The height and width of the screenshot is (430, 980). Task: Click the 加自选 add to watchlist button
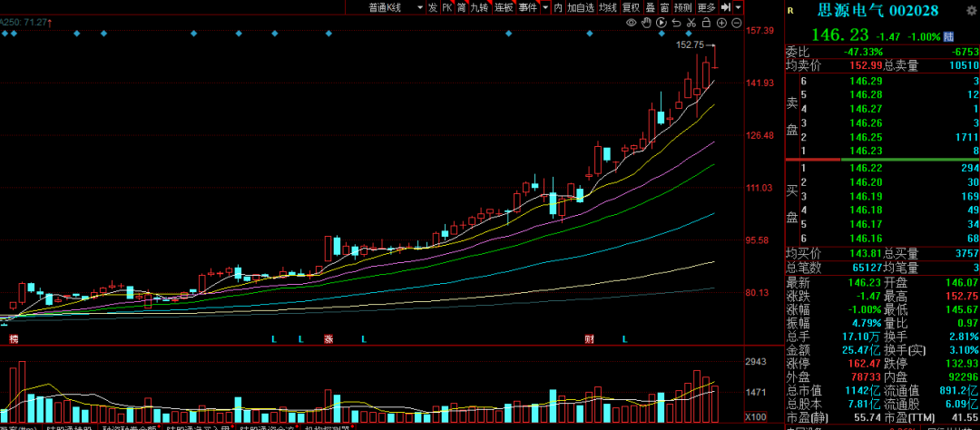point(582,7)
